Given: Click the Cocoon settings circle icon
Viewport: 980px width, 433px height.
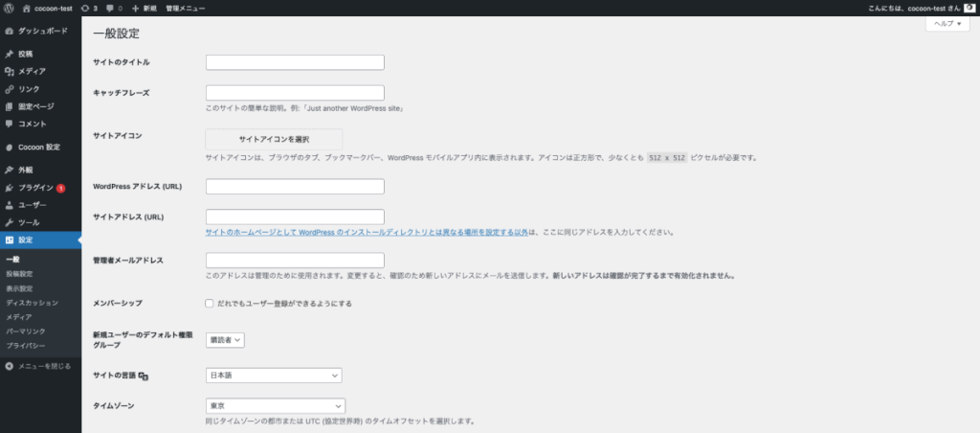Looking at the screenshot, I should coord(9,147).
